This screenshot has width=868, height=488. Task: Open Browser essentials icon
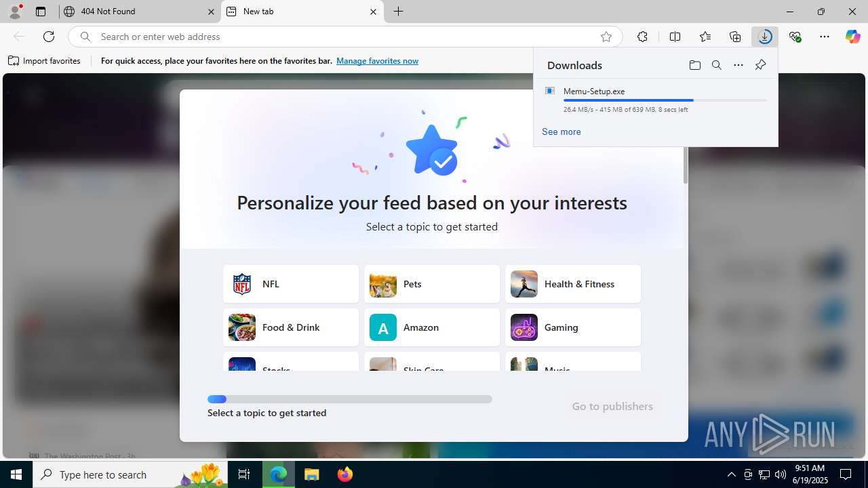coord(795,37)
